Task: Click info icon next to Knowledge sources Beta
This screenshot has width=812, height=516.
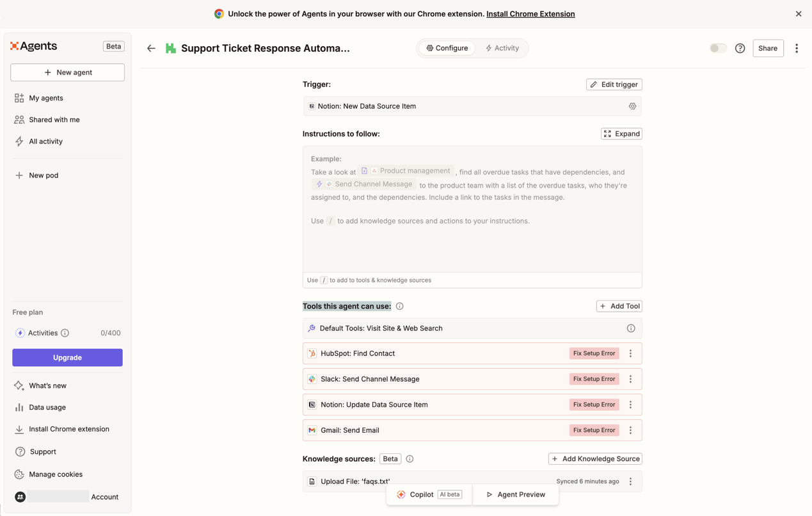Action: (410, 459)
